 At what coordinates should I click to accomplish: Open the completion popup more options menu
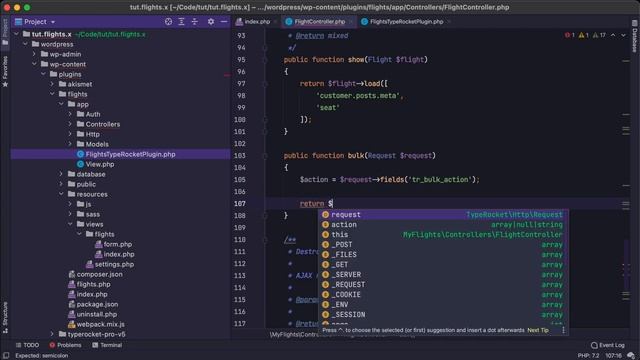click(x=563, y=330)
